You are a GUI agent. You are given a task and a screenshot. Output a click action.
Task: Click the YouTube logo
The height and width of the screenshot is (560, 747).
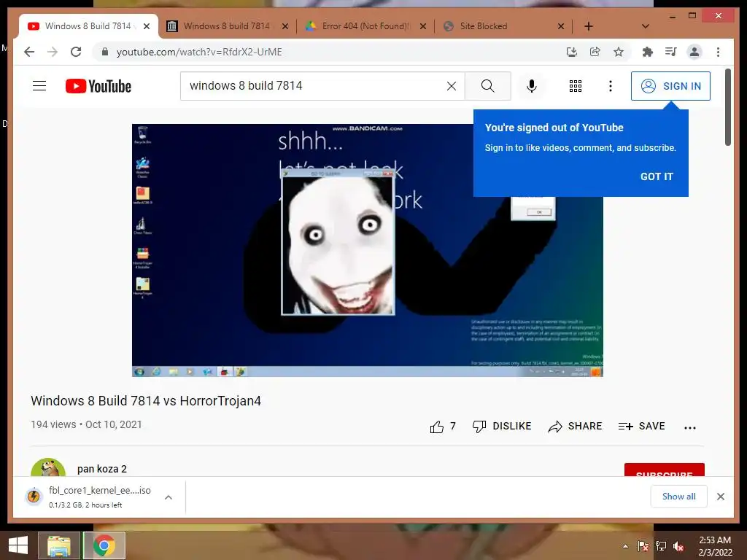point(98,86)
